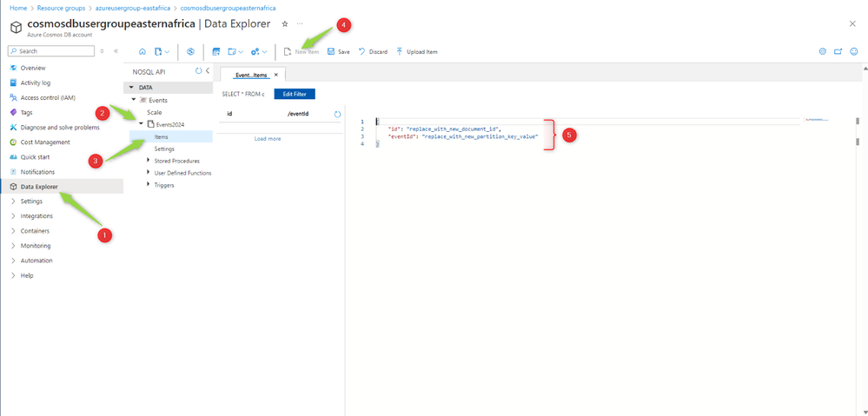Image resolution: width=868 pixels, height=416 pixels.
Task: Close the Data Explorer blade
Action: [852, 23]
